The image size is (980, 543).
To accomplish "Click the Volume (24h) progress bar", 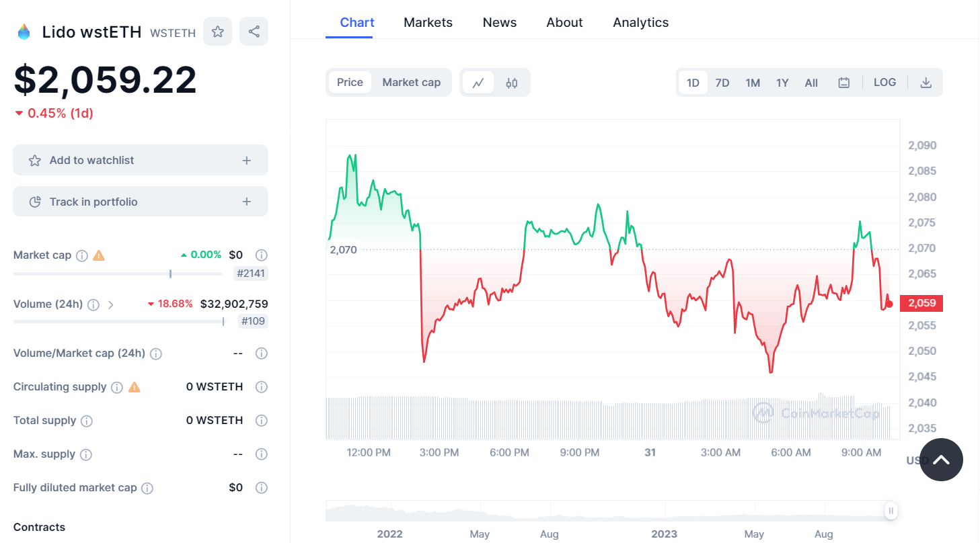I will [118, 321].
